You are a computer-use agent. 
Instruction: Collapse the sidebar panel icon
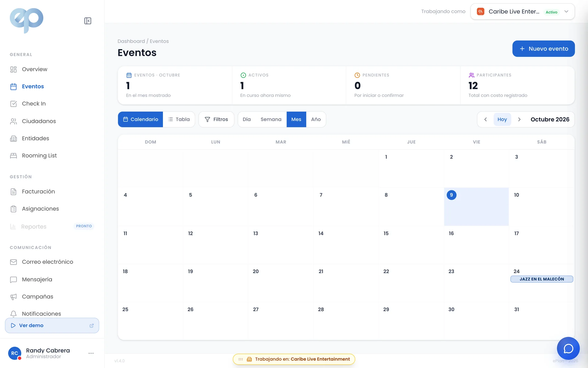tap(88, 21)
